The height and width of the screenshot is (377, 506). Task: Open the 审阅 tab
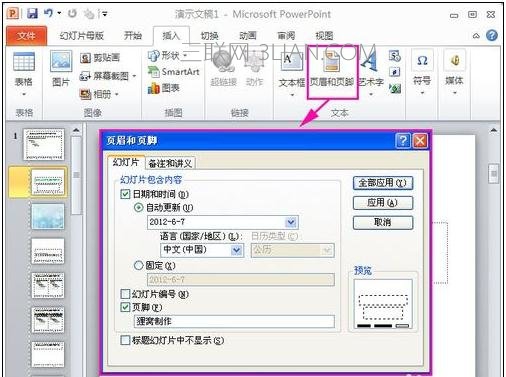286,36
